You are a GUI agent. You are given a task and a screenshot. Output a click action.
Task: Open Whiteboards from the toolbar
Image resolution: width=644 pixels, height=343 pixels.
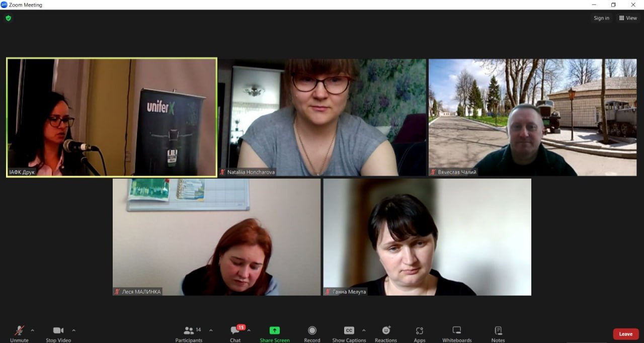457,331
